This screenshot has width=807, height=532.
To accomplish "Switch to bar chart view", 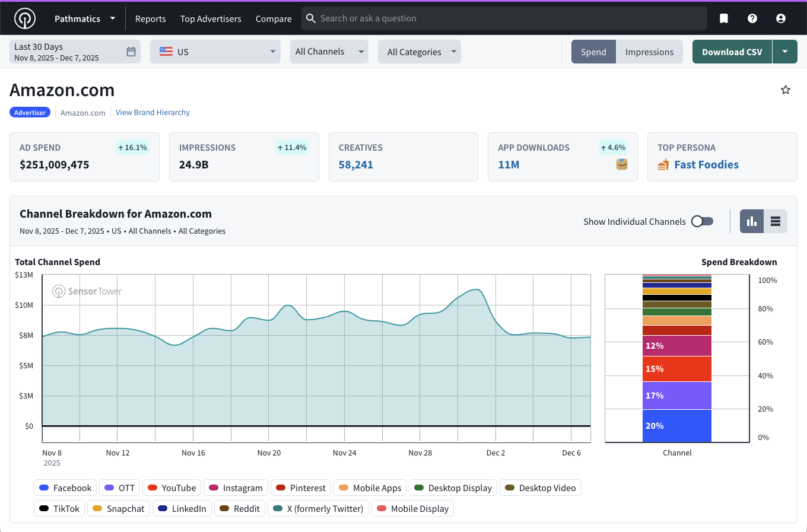I will pyautogui.click(x=752, y=221).
